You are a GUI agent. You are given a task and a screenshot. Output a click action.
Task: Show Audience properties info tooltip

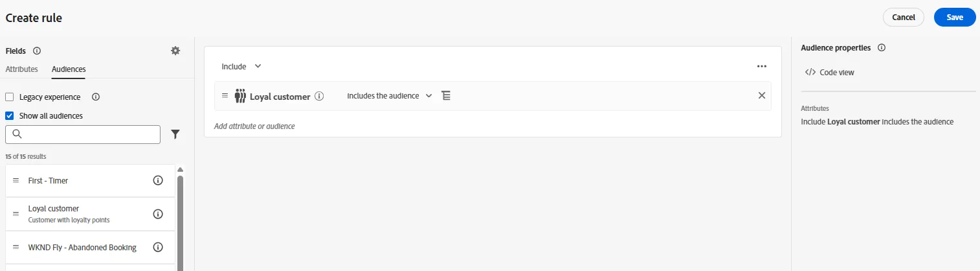pyautogui.click(x=882, y=47)
